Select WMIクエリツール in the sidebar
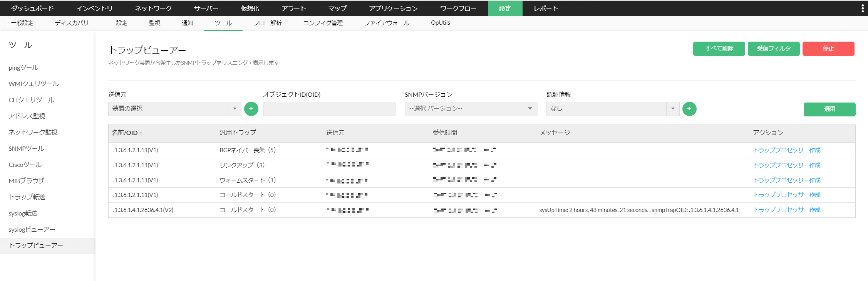This screenshot has width=868, height=281. click(x=34, y=84)
